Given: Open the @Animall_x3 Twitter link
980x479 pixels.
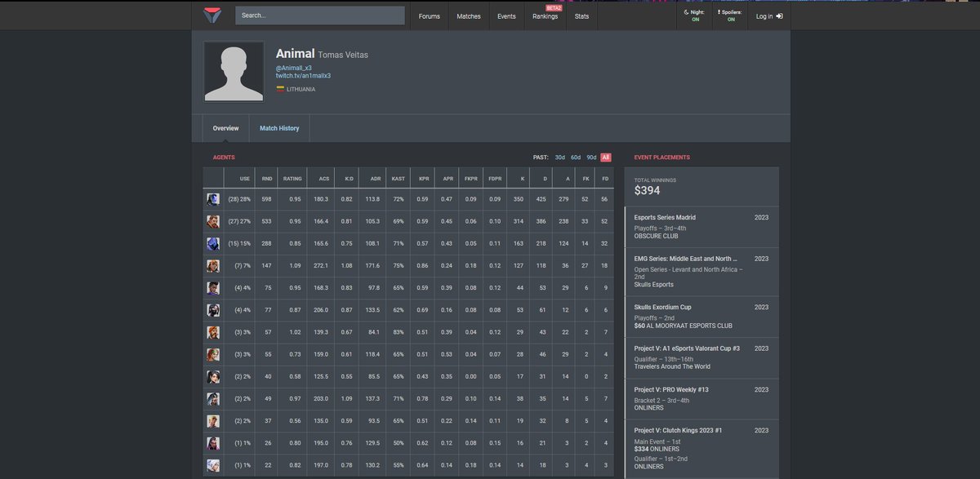Looking at the screenshot, I should (294, 68).
